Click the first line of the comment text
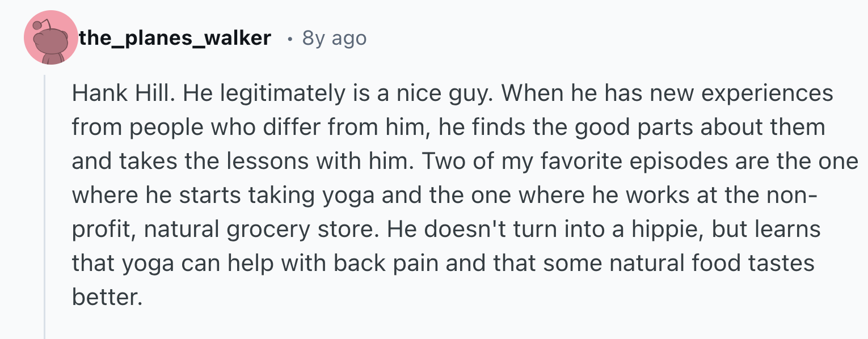 pos(453,94)
